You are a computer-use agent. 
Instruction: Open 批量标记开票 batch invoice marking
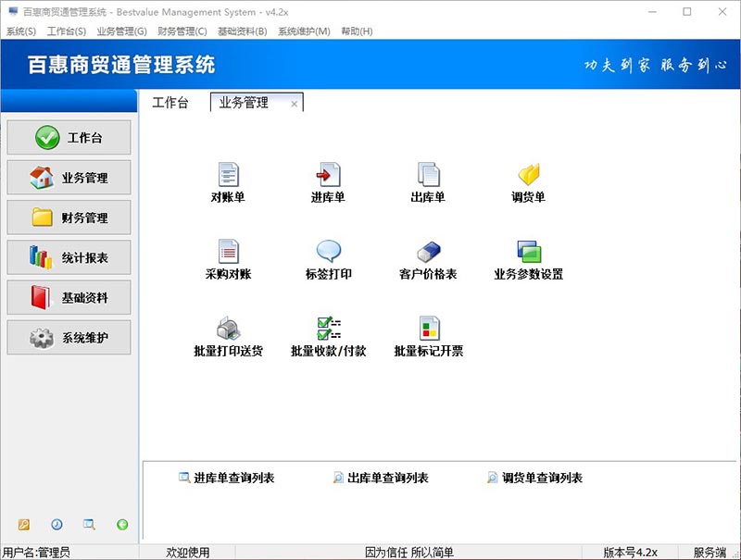[428, 329]
